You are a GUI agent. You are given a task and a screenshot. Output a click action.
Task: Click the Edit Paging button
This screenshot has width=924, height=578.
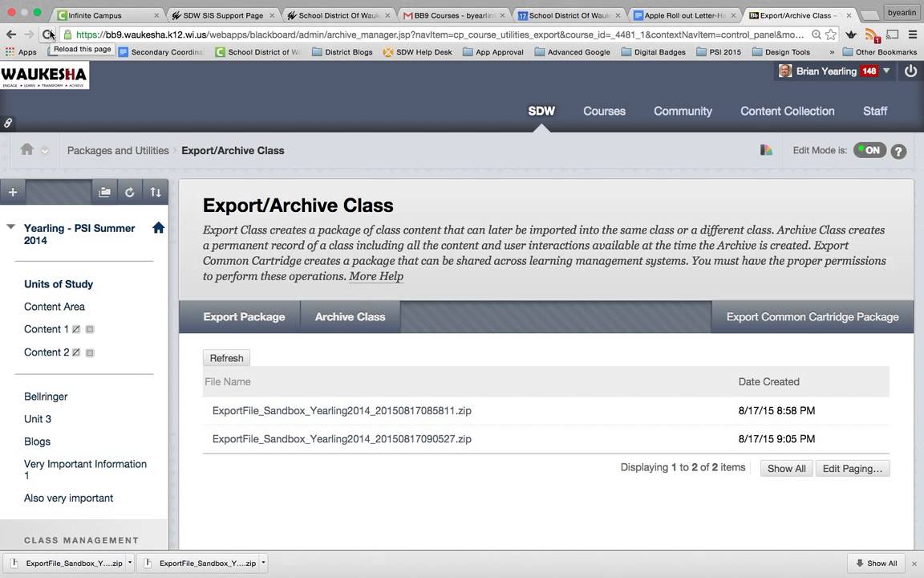tap(852, 468)
